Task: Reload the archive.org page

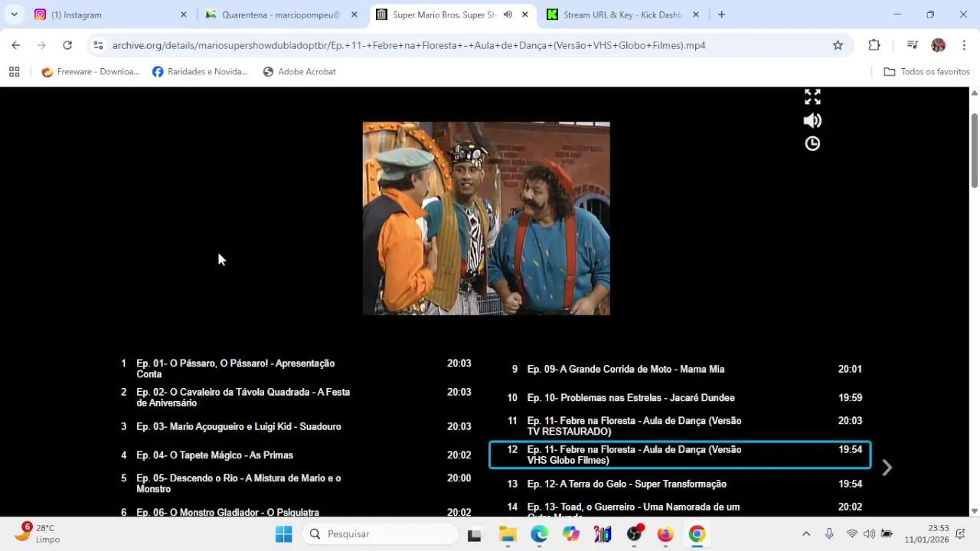Action: pyautogui.click(x=67, y=45)
